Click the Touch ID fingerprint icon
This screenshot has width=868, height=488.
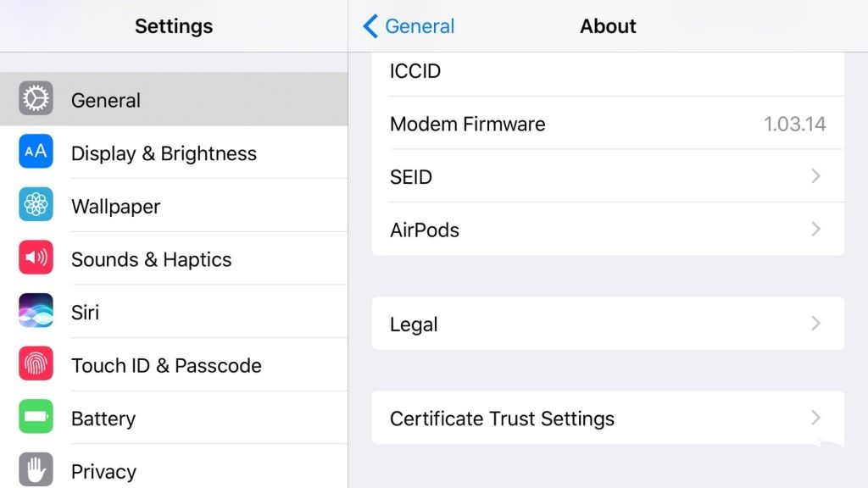36,364
